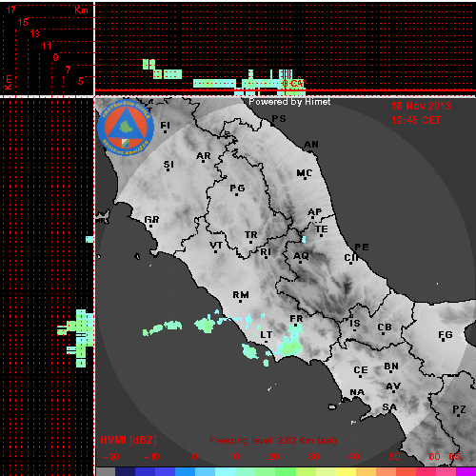Click the TE city label
The height and width of the screenshot is (476, 476).
click(322, 229)
